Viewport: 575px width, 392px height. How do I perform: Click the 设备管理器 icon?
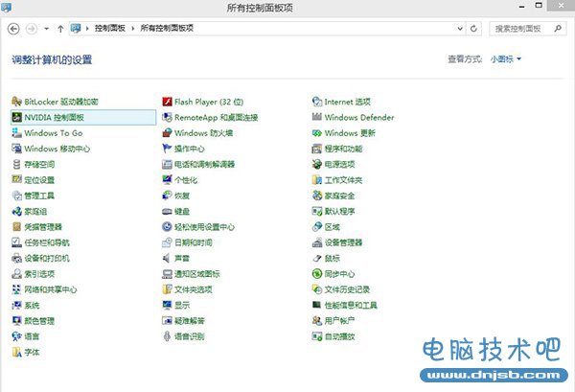click(x=317, y=242)
